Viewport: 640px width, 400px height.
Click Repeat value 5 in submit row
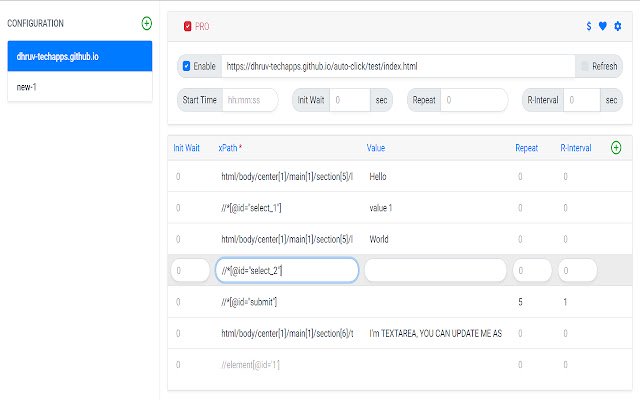pos(532,302)
